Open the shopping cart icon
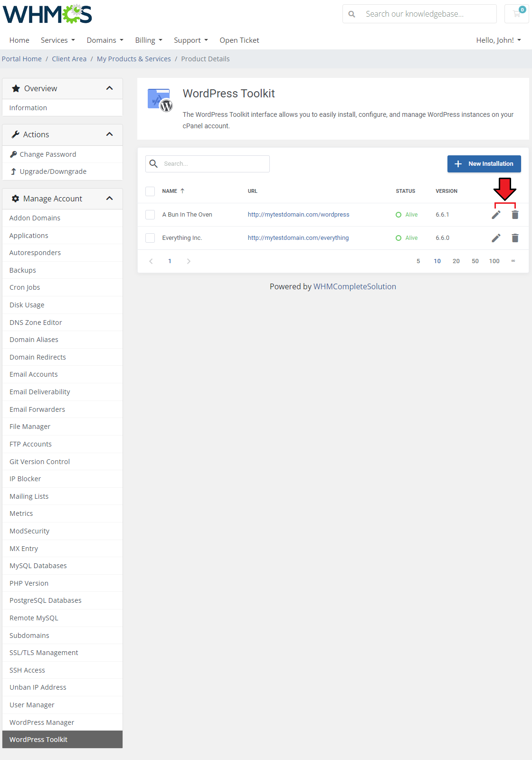This screenshot has height=760, width=532. [x=517, y=14]
